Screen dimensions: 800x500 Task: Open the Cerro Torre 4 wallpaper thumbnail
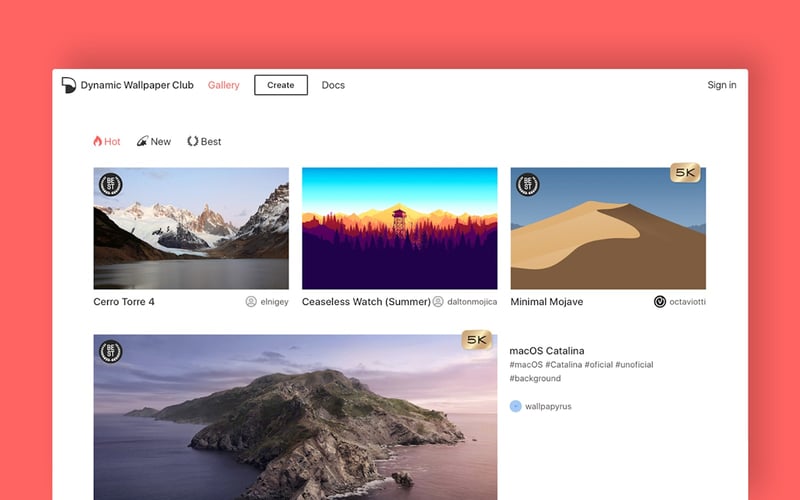pyautogui.click(x=191, y=228)
